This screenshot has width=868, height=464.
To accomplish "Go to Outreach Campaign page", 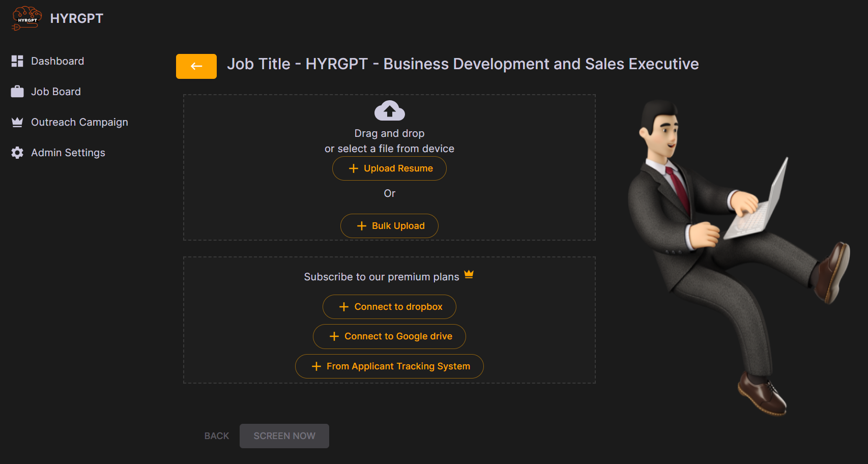I will tap(79, 122).
